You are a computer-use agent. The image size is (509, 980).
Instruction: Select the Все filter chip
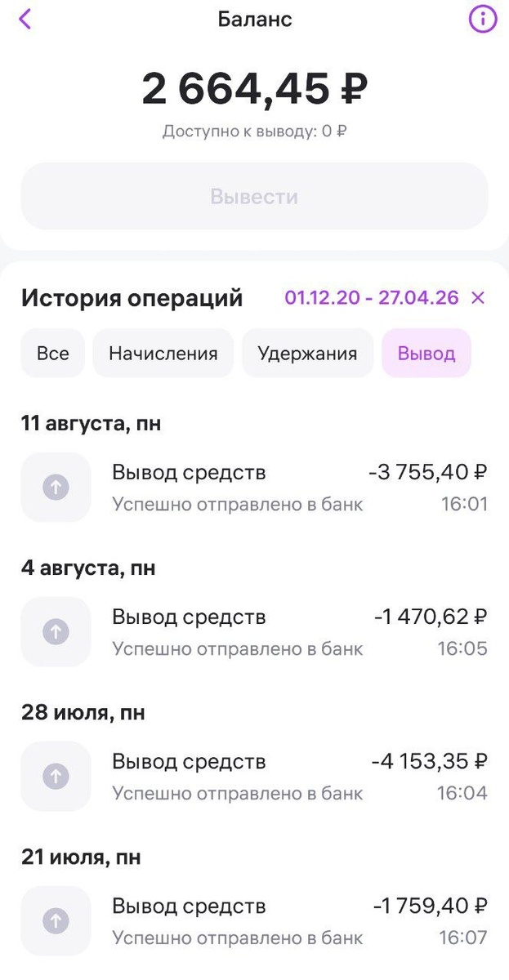[52, 353]
